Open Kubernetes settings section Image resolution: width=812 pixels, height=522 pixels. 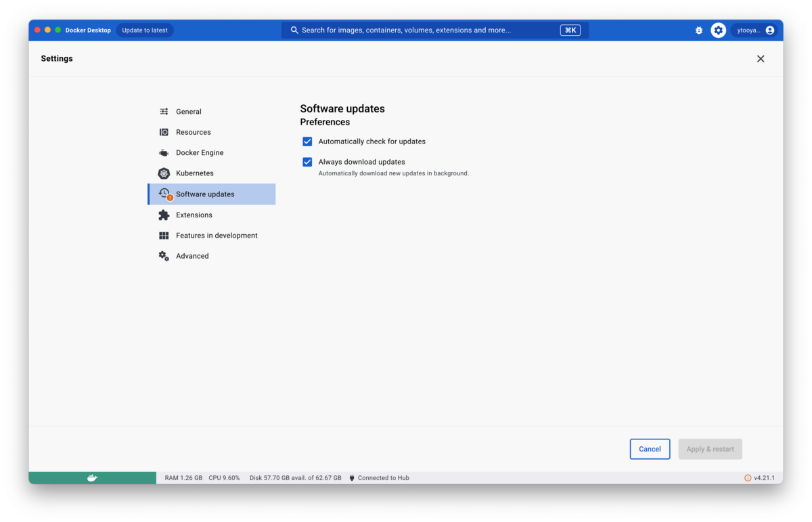tap(212, 173)
